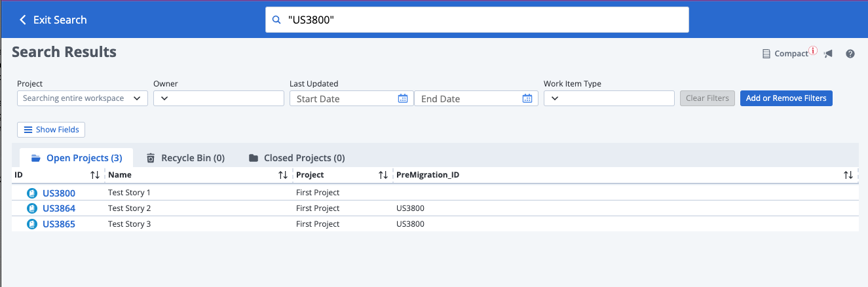The height and width of the screenshot is (287, 868).
Task: Sort results by the ID column arrows
Action: pos(95,175)
